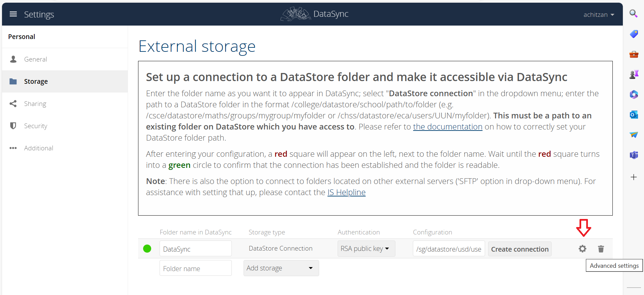Expand the Add storage dropdown
The width and height of the screenshot is (644, 295).
(281, 268)
